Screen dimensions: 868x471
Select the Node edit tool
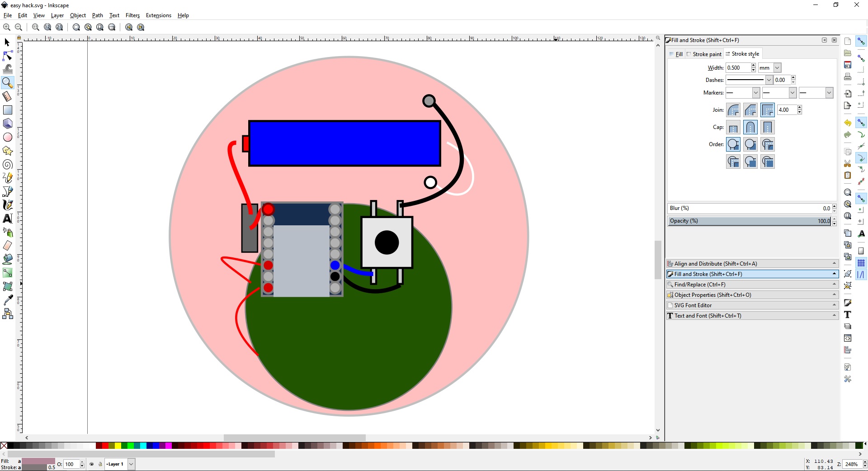point(8,56)
